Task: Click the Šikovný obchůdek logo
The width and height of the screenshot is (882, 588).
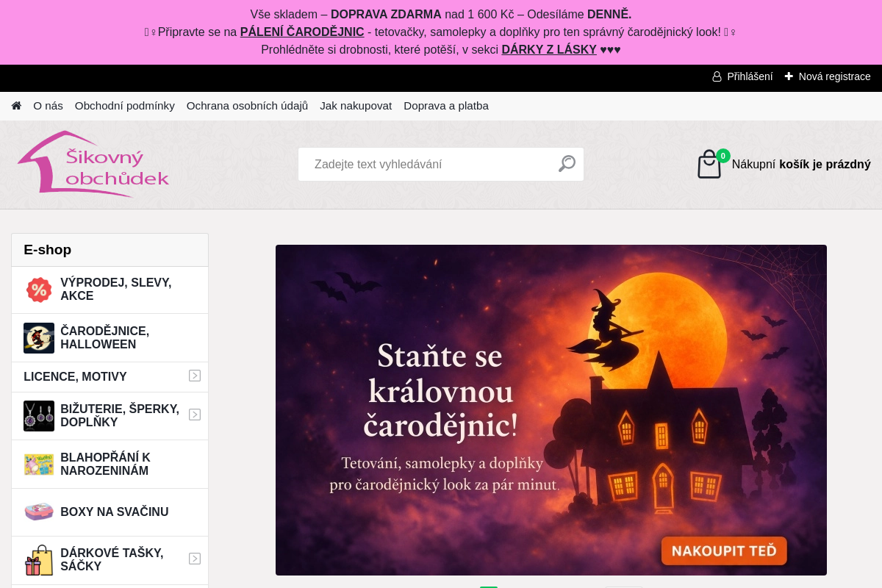Action: (x=93, y=165)
